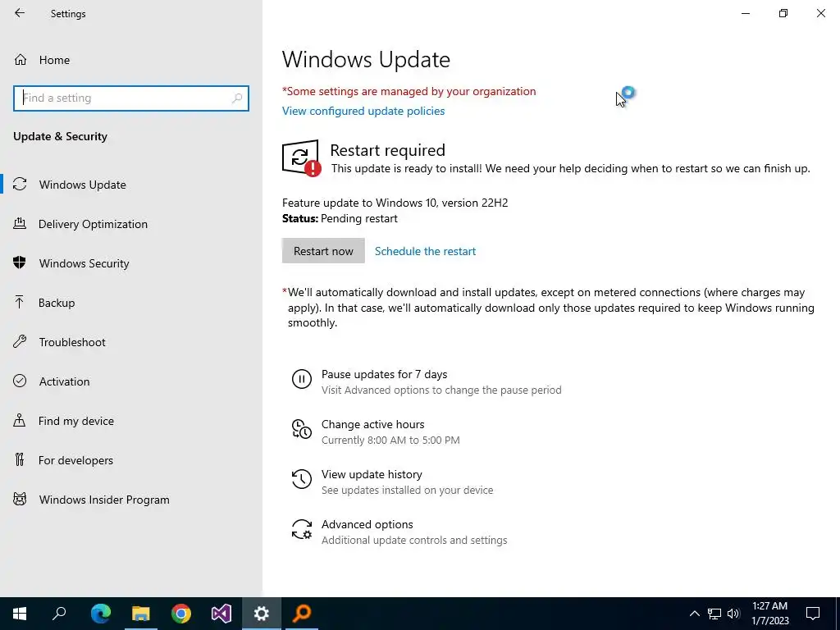Open View configured update policies link

(363, 111)
